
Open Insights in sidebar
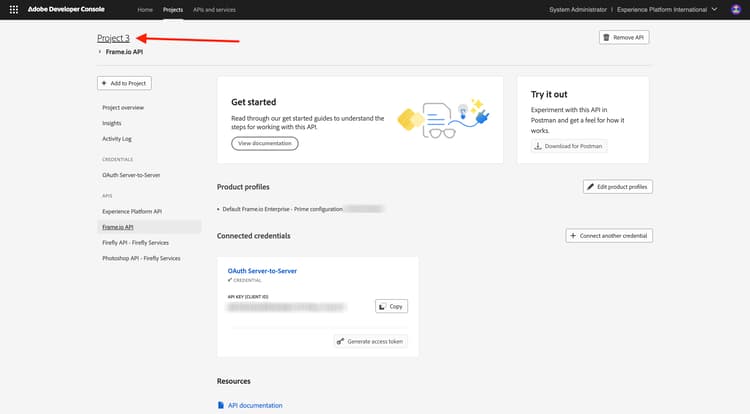click(x=111, y=123)
